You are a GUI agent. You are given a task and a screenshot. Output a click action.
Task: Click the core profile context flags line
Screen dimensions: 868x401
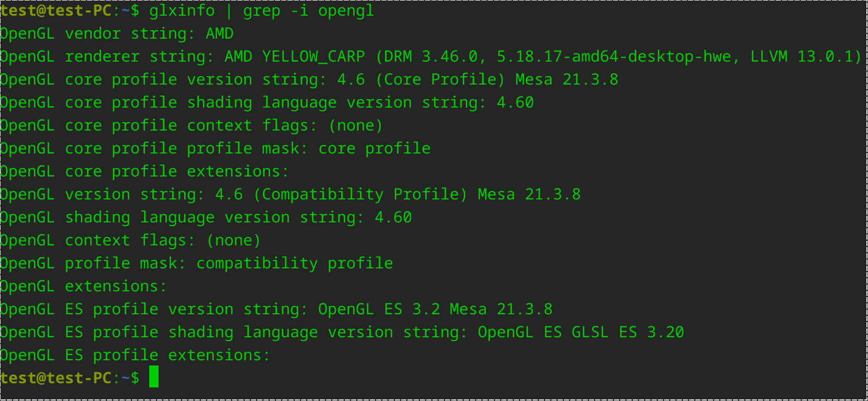tap(191, 125)
